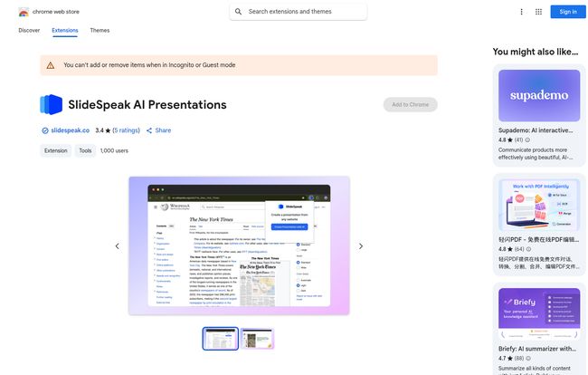Open the slidespeak.co publisher link
588x375 pixels.
(70, 130)
